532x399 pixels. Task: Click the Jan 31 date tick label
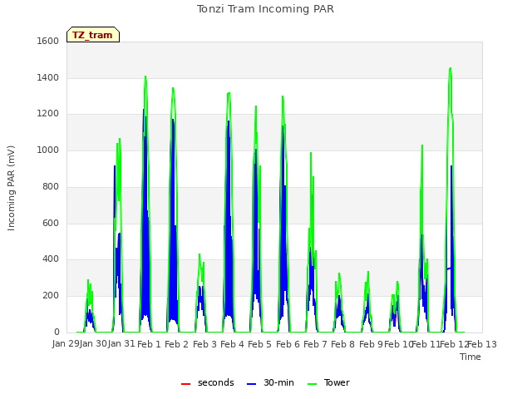[x=121, y=343]
